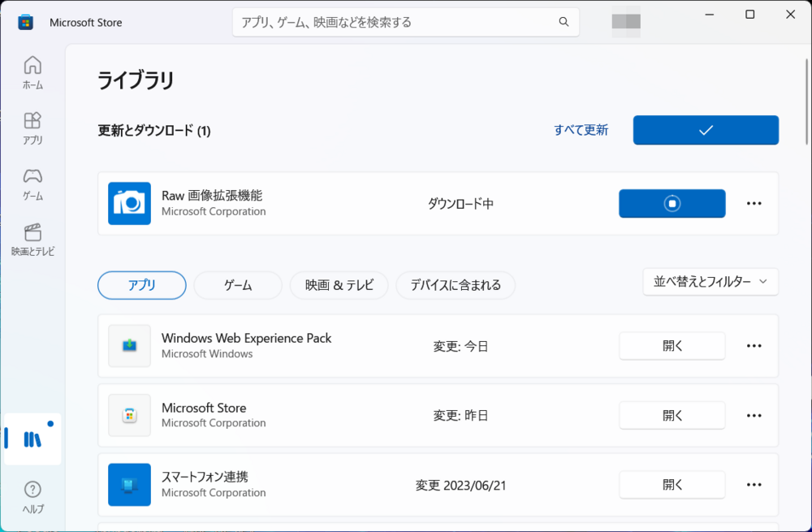This screenshot has width=812, height=532.
Task: Click the Raw 画像拡張機能 camera thumbnail
Action: [129, 204]
